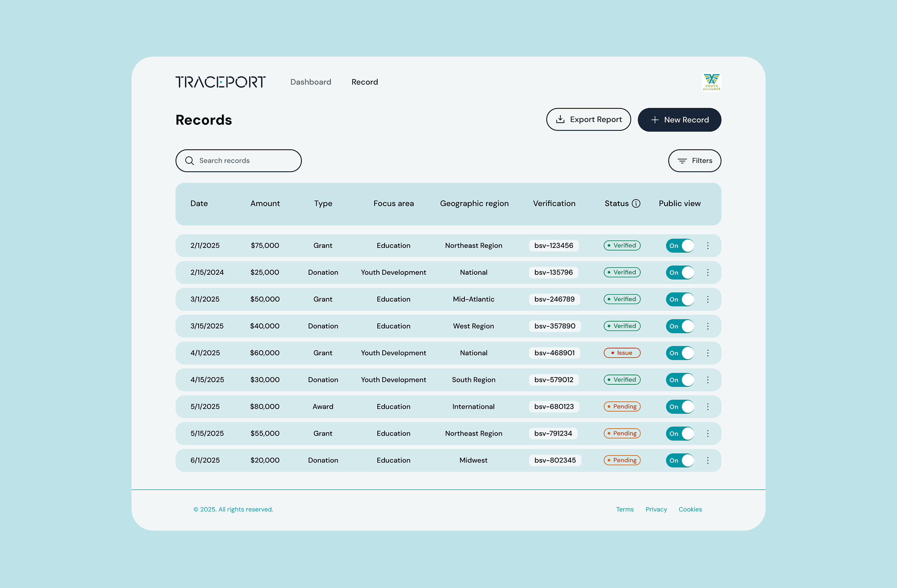Image resolution: width=897 pixels, height=588 pixels.
Task: Create a New Record
Action: pos(679,120)
